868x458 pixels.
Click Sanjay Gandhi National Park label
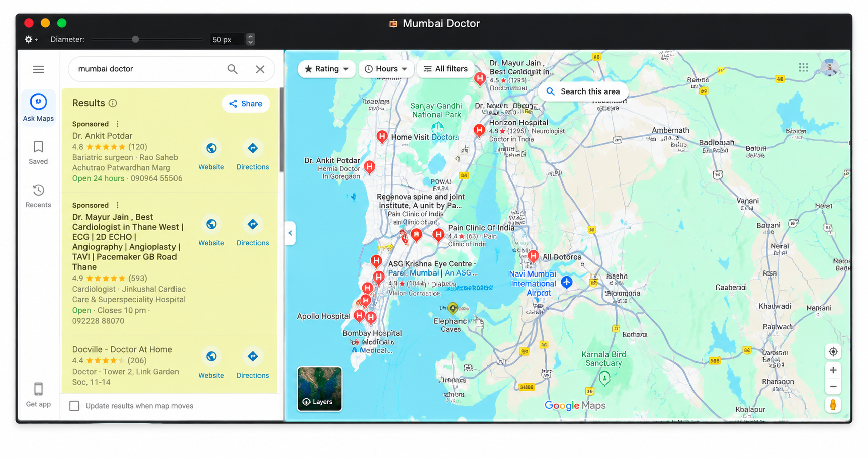pyautogui.click(x=437, y=110)
